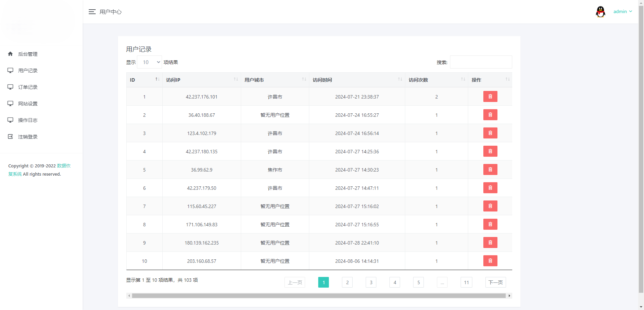Toggle the hamburger sidebar menu icon
644x310 pixels.
[x=92, y=12]
